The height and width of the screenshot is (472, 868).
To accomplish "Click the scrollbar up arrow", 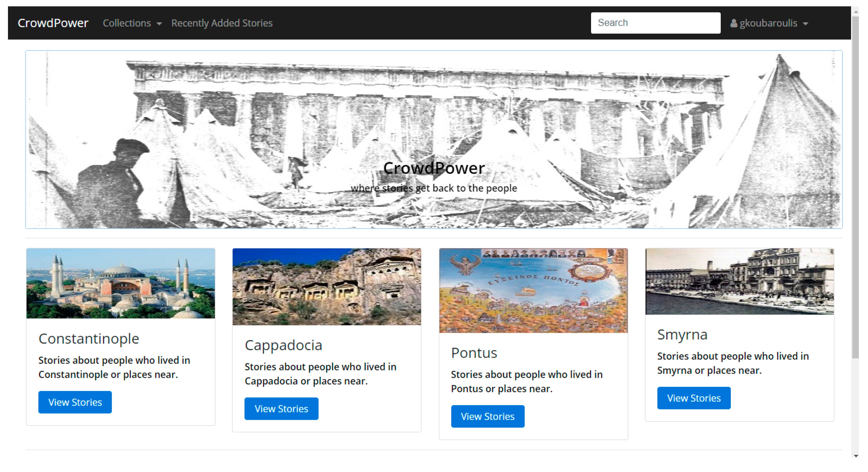I will click(856, 12).
